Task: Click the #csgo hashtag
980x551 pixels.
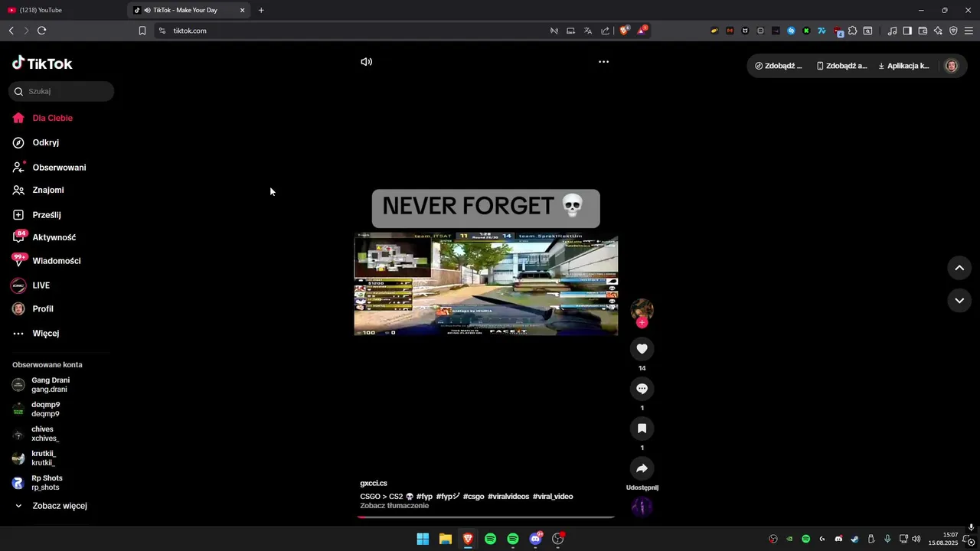Action: 473,497
